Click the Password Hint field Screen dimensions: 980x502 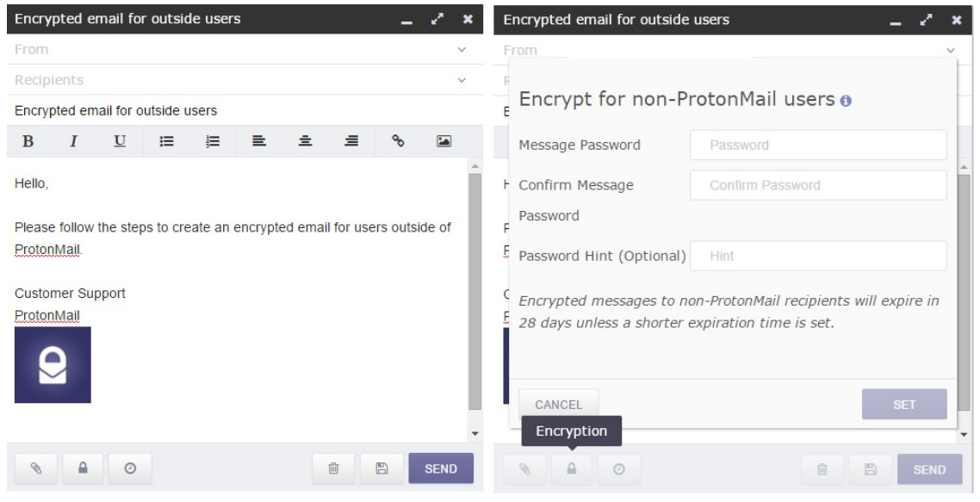817,256
